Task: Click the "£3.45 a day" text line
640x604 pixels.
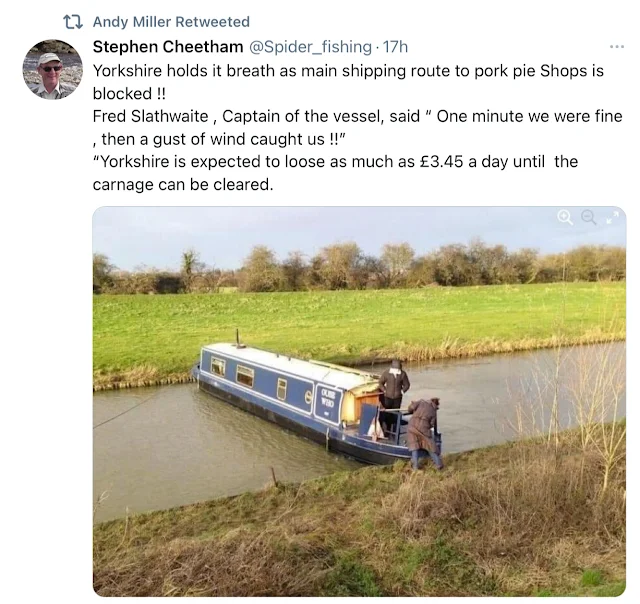Action: pos(335,162)
